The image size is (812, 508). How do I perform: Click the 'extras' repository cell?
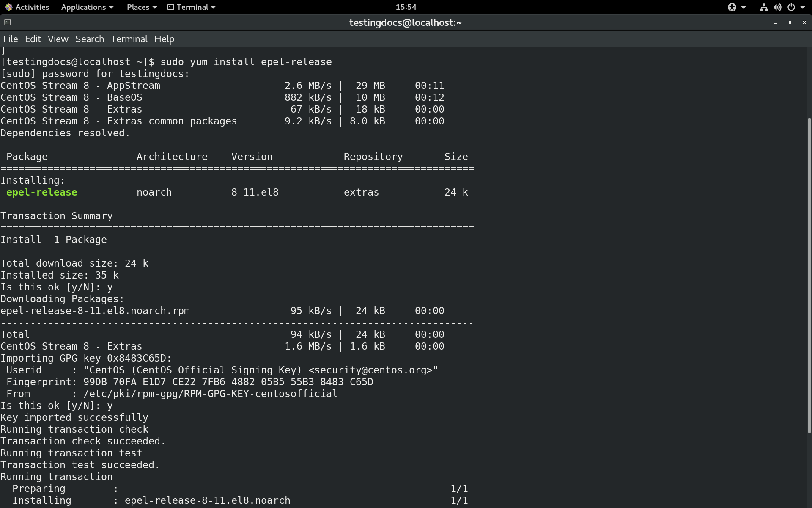pyautogui.click(x=362, y=192)
